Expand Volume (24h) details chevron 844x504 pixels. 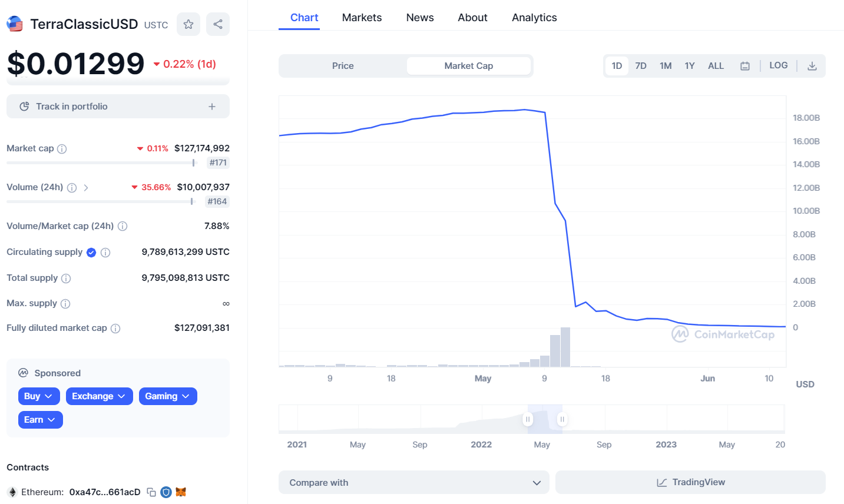point(86,188)
